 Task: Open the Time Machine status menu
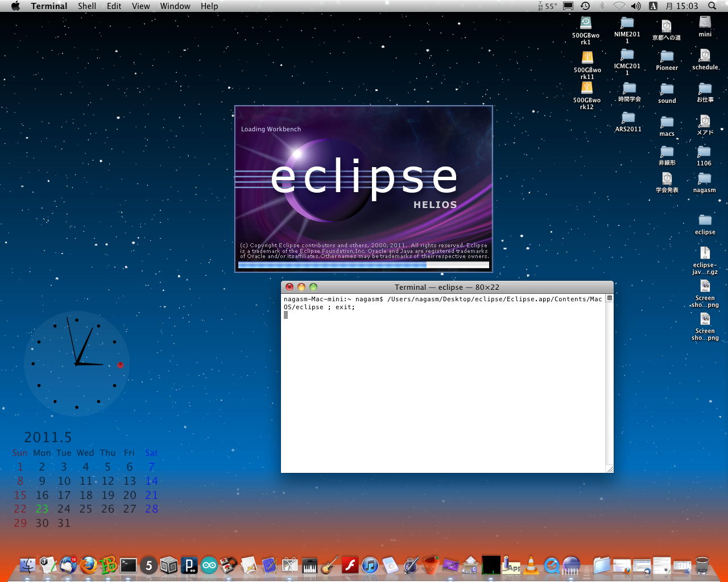point(585,6)
